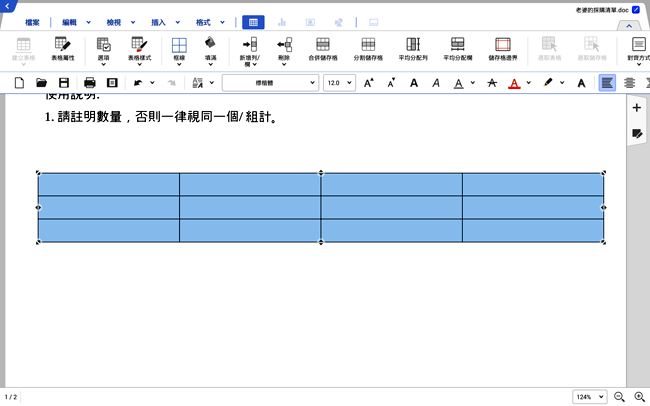Expand the undo history dropdown arrow
The width and height of the screenshot is (650, 406).
click(x=152, y=83)
